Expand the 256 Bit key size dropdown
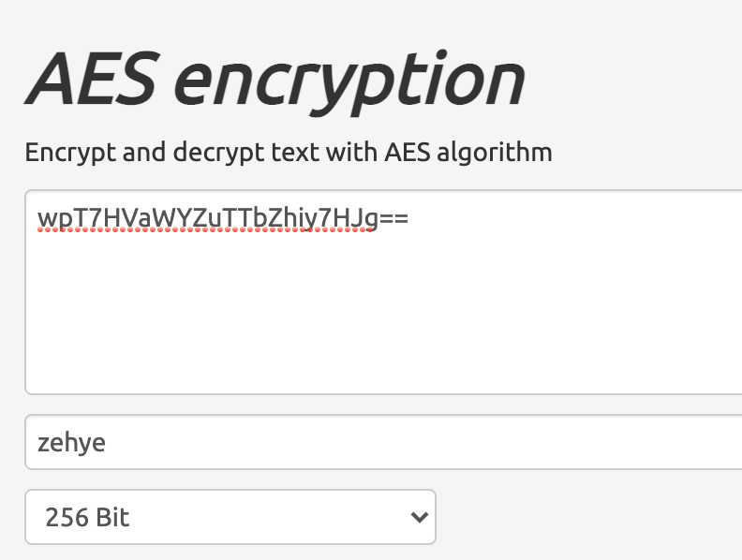The height and width of the screenshot is (560, 742). (230, 517)
